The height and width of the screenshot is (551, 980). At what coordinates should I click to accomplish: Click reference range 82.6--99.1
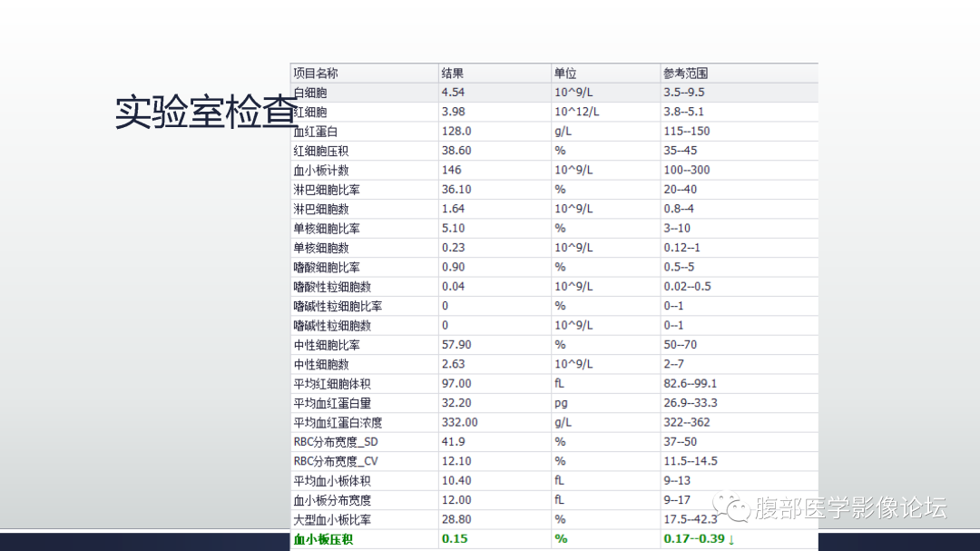click(x=690, y=383)
